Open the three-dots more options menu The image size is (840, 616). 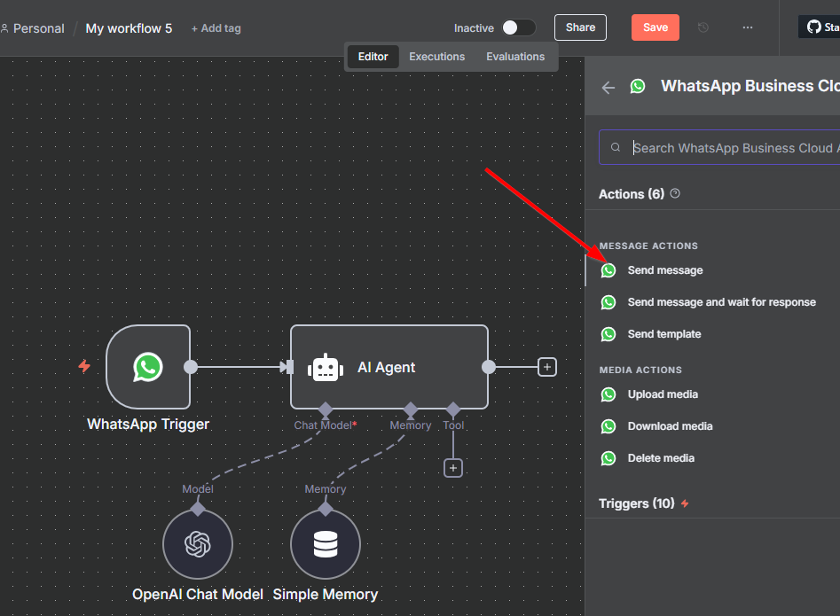[748, 27]
